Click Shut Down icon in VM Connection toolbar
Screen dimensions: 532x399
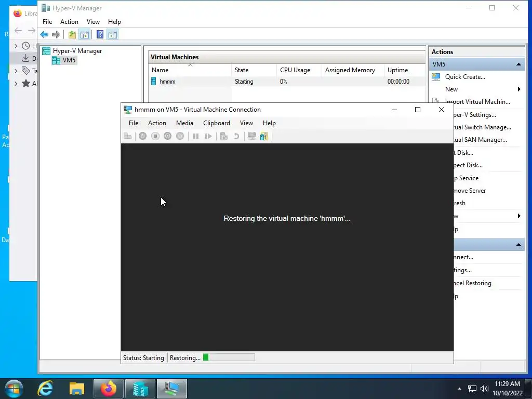pyautogui.click(x=168, y=136)
